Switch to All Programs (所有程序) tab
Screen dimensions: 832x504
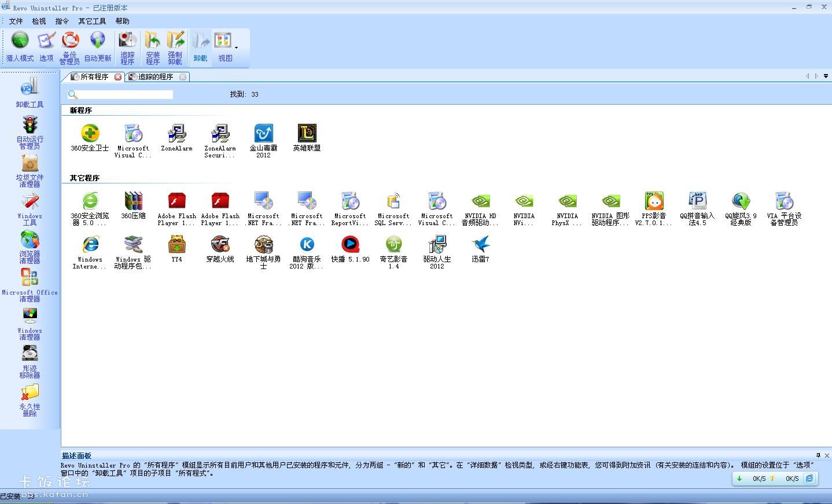tap(93, 76)
